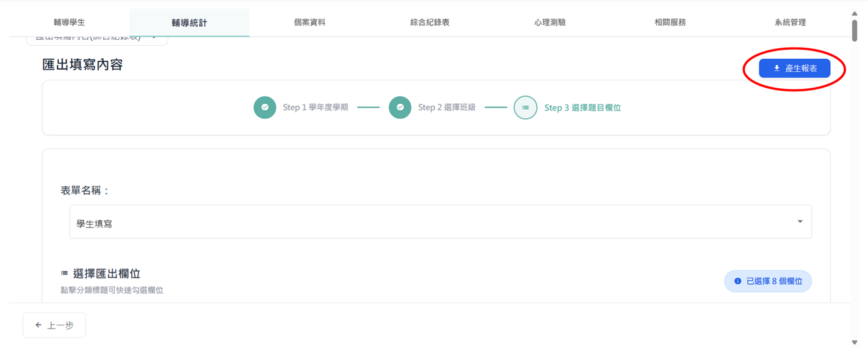
Task: Click the Step 3 list icon circle
Action: pos(525,108)
